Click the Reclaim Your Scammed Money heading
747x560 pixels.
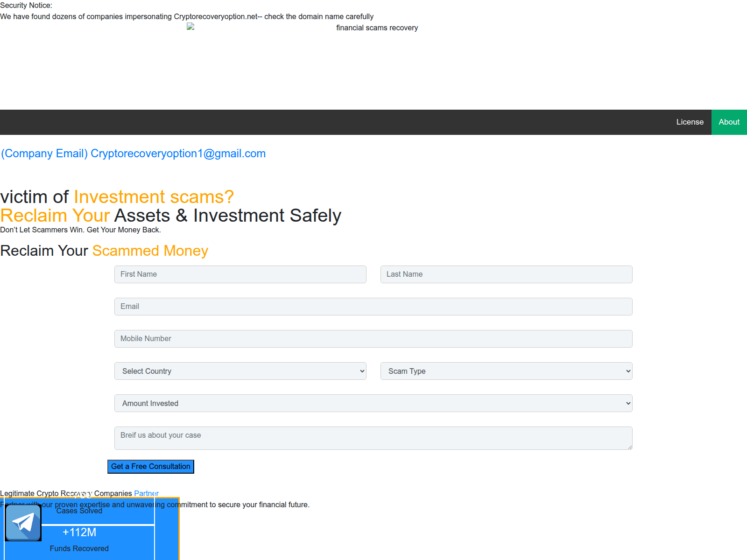[104, 251]
